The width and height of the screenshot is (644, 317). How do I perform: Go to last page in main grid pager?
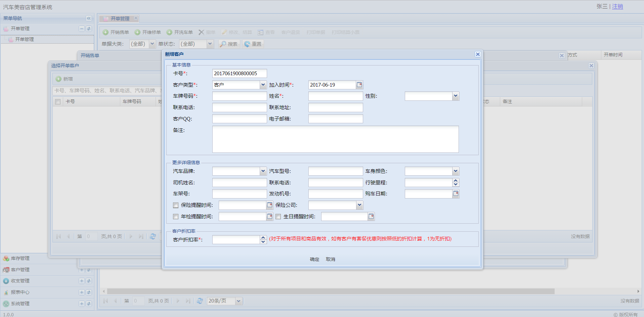tap(188, 301)
